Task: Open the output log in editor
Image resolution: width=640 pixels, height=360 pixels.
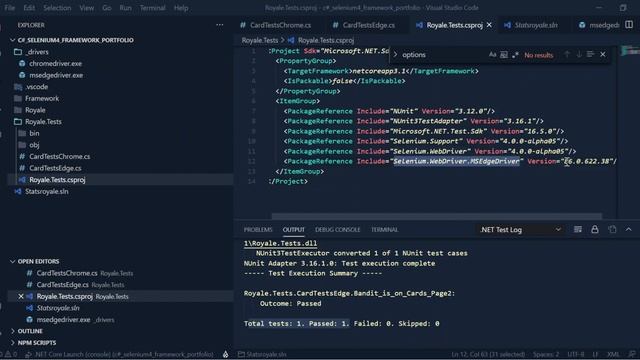Action: pos(612,229)
